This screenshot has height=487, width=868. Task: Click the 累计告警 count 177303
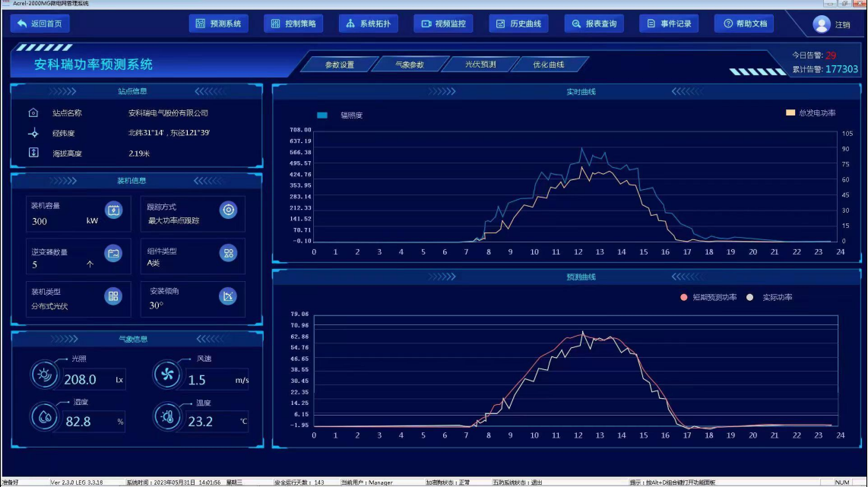pyautogui.click(x=841, y=69)
